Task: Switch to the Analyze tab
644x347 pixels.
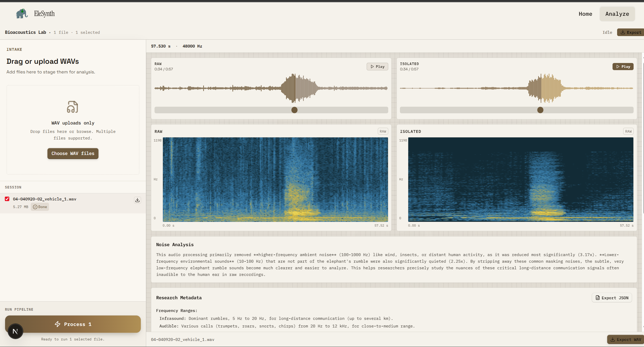Action: pos(617,14)
